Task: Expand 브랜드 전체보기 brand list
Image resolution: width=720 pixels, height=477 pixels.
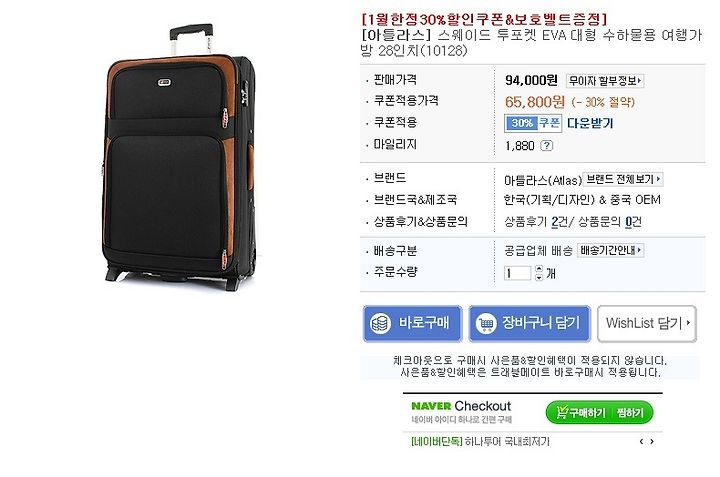Action: coord(623,180)
